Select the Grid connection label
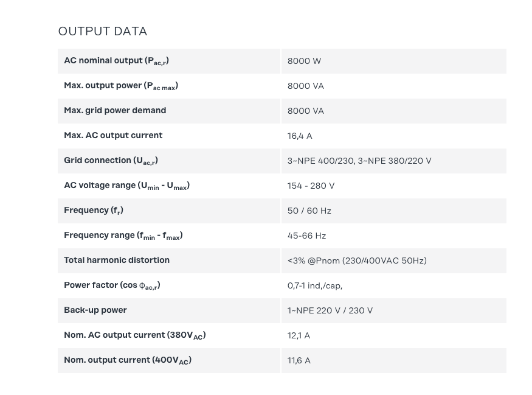This screenshot has width=532, height=395. (111, 161)
